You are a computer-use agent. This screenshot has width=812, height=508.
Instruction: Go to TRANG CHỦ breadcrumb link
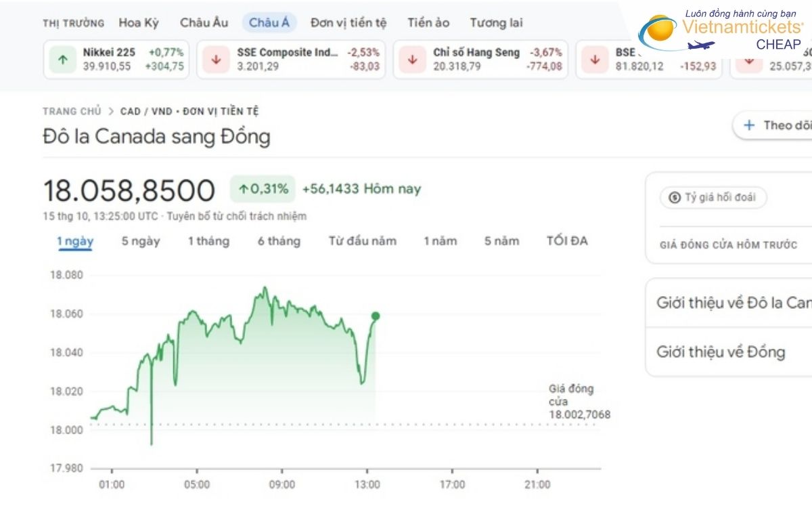click(x=72, y=111)
